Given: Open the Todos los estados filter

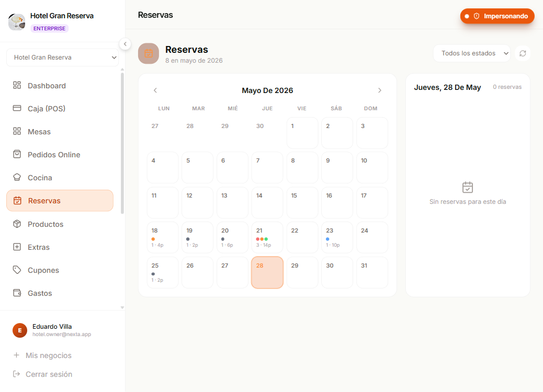Looking at the screenshot, I should pyautogui.click(x=472, y=53).
